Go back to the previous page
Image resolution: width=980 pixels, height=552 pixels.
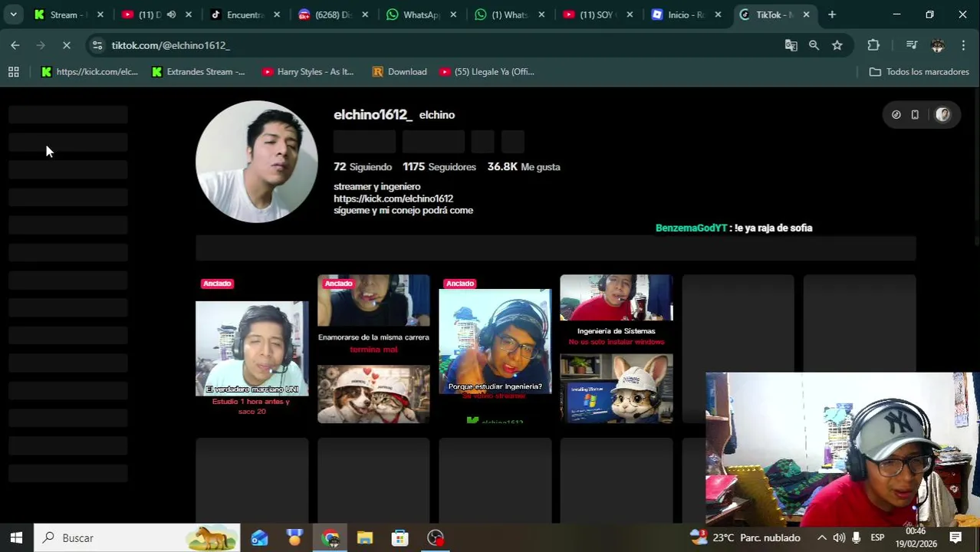(x=15, y=45)
